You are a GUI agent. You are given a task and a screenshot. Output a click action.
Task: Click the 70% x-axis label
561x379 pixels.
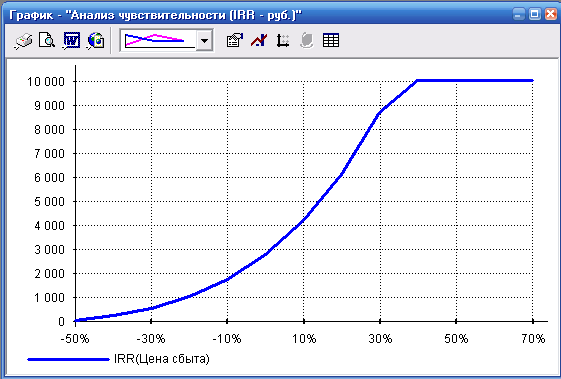pos(533,339)
